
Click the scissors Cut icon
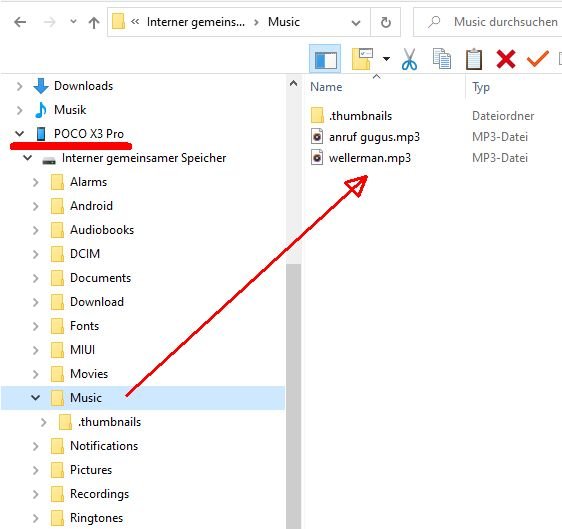(x=409, y=59)
